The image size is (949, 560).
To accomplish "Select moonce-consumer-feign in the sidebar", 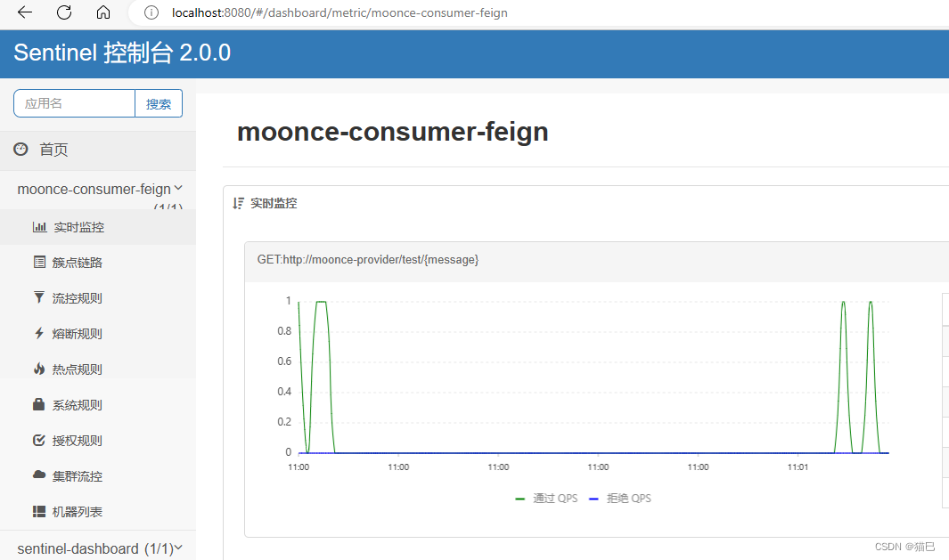I will tap(94, 190).
